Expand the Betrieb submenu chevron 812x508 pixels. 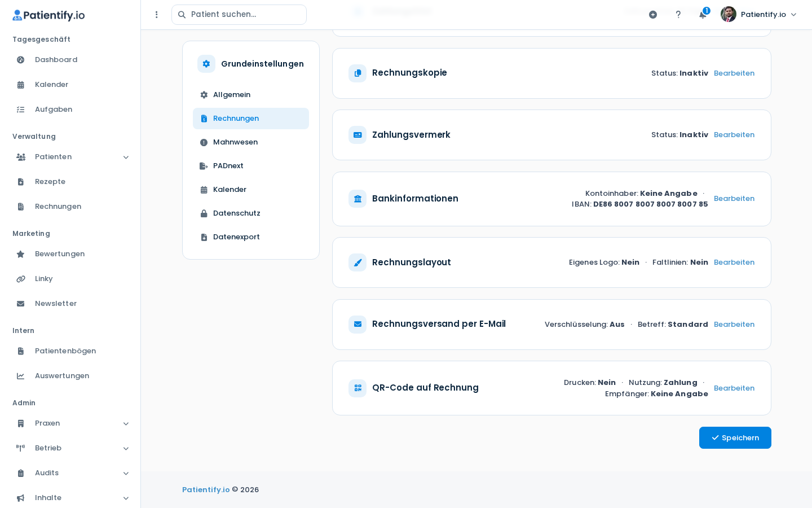126,449
